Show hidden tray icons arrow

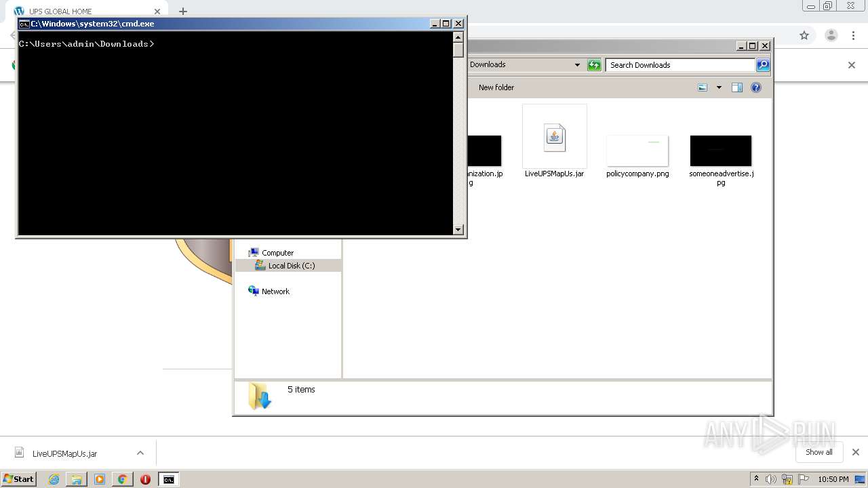[x=756, y=479]
